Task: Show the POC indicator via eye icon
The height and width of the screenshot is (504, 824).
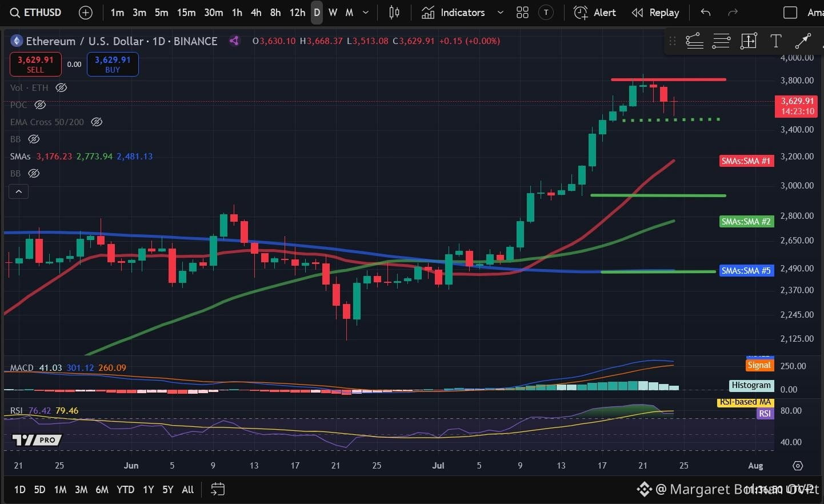Action: coord(40,105)
